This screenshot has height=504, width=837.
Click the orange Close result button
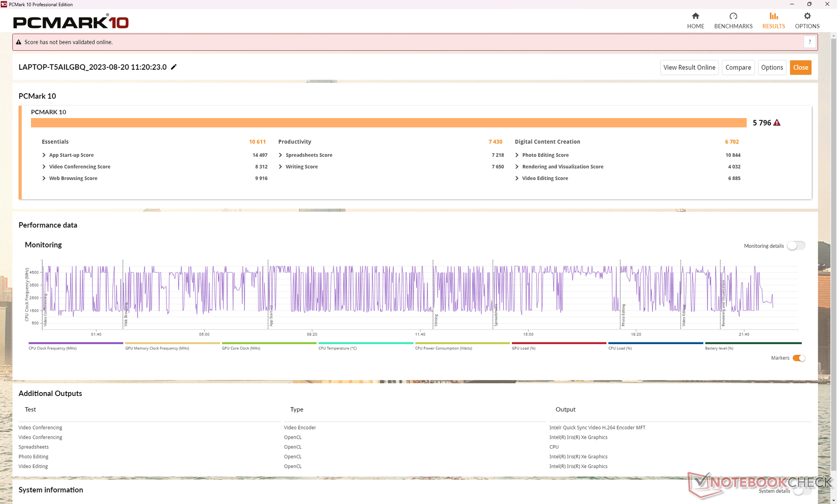point(800,68)
